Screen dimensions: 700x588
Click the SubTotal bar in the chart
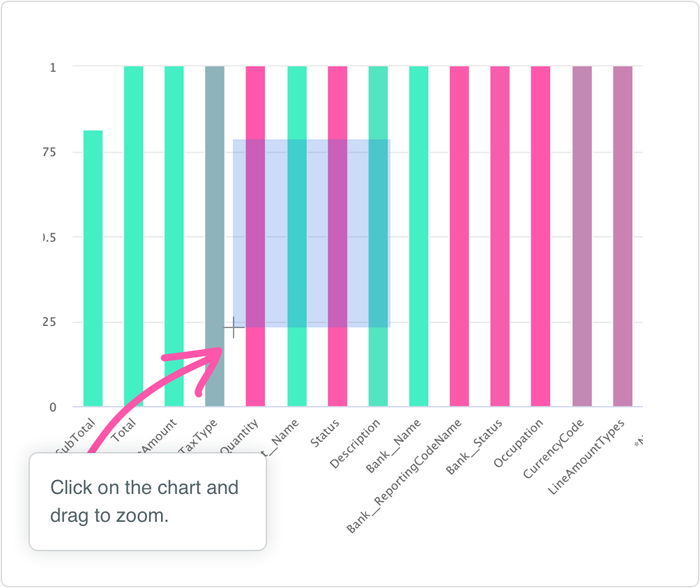tap(93, 268)
